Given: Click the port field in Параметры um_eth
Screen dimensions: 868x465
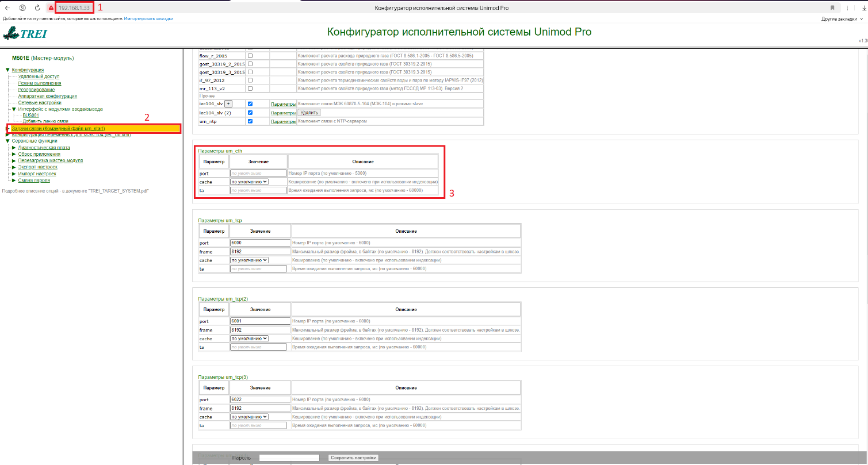Looking at the screenshot, I should coord(258,173).
